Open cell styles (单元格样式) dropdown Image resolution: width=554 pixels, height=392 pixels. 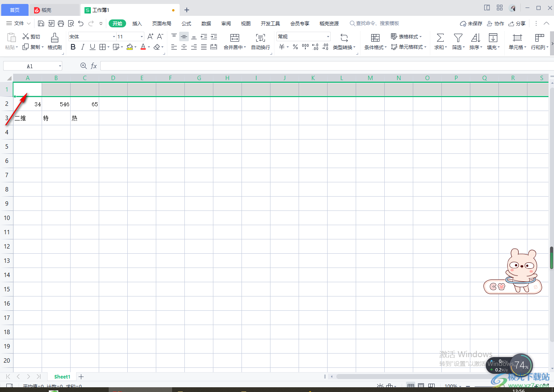click(x=408, y=47)
